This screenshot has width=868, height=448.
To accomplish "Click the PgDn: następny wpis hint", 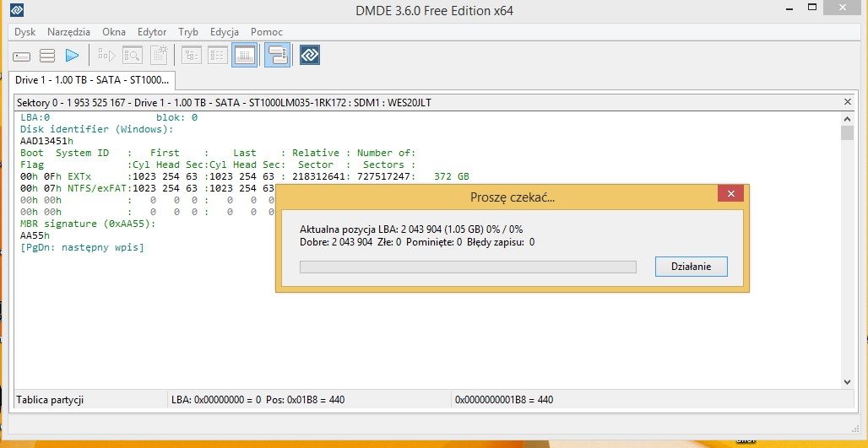I will tap(82, 247).
